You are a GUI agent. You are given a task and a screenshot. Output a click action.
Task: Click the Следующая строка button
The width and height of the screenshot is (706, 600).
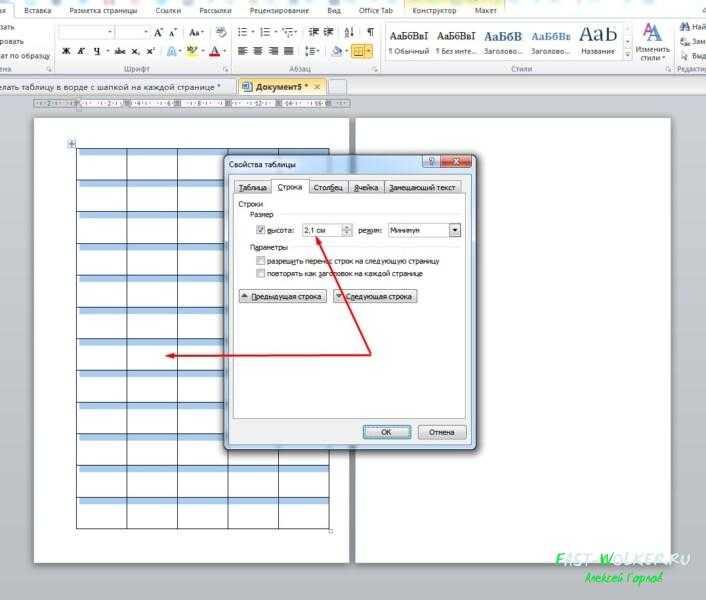pos(375,297)
